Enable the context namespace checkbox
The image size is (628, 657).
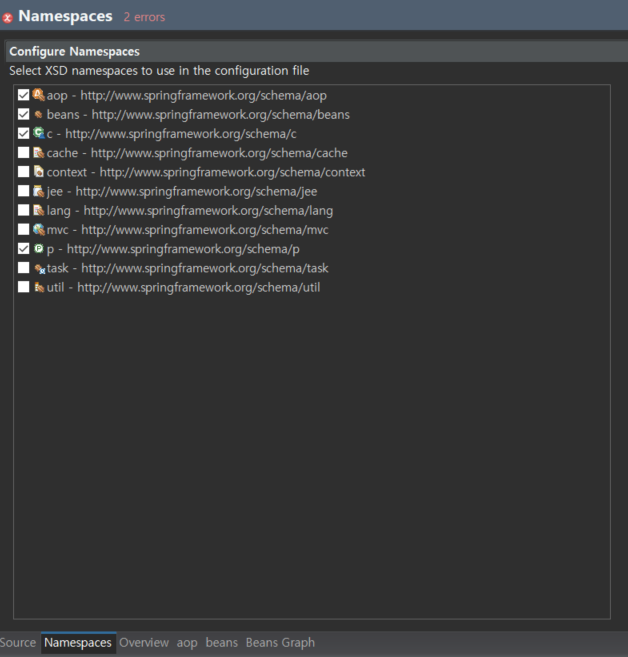(23, 171)
